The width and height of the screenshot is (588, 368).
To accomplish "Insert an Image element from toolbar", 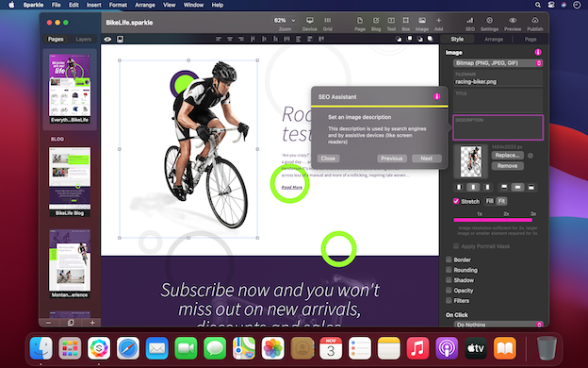I will [422, 24].
